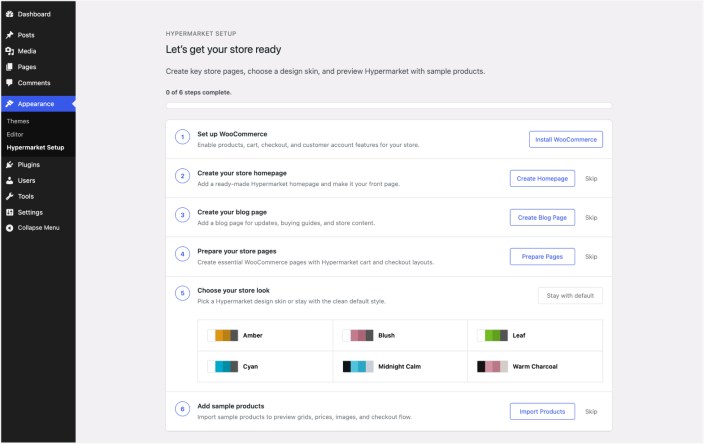Click the Dashboard icon in sidebar
Screen dimensions: 704x444
point(9,14)
